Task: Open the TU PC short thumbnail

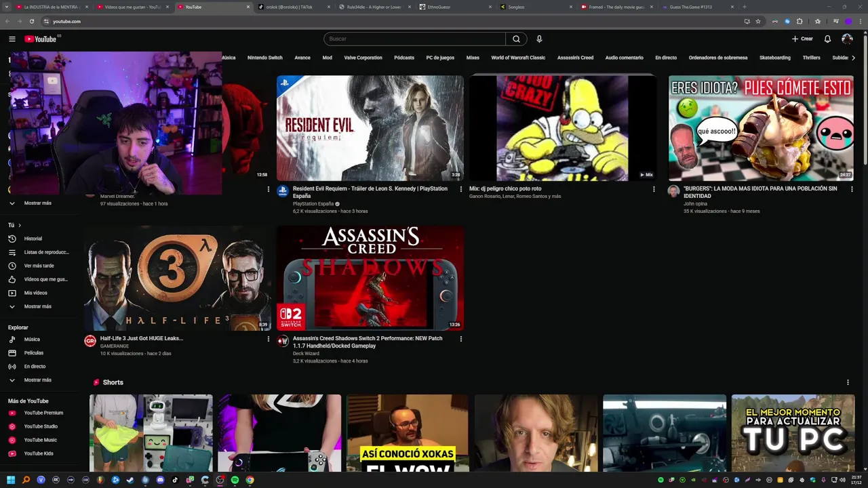Action: (x=793, y=433)
